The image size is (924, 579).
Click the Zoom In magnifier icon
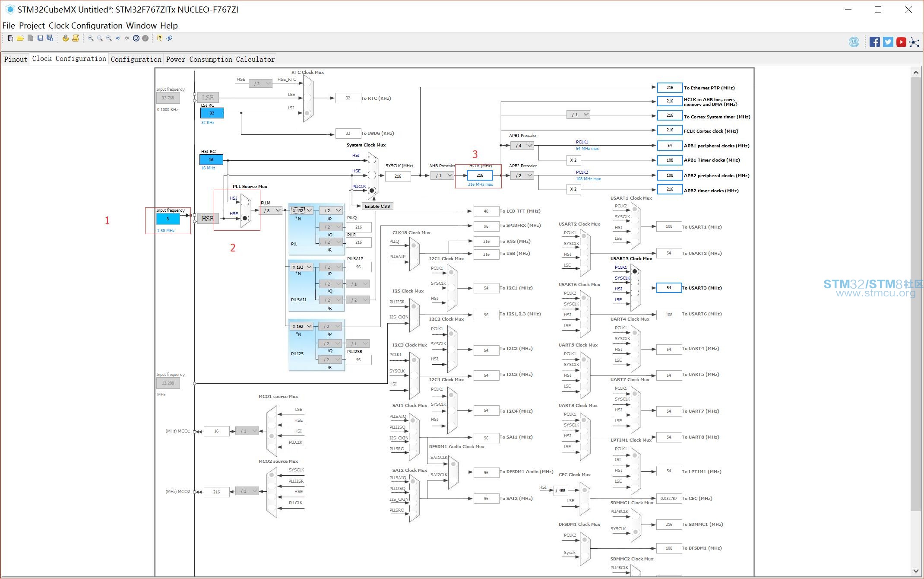point(91,38)
